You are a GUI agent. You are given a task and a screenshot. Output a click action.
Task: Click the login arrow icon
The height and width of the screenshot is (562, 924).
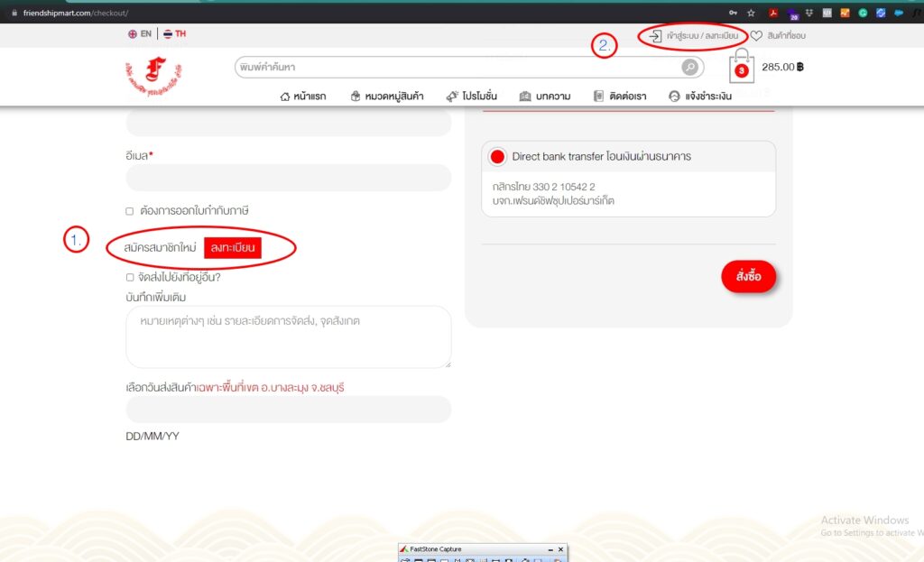(x=655, y=35)
